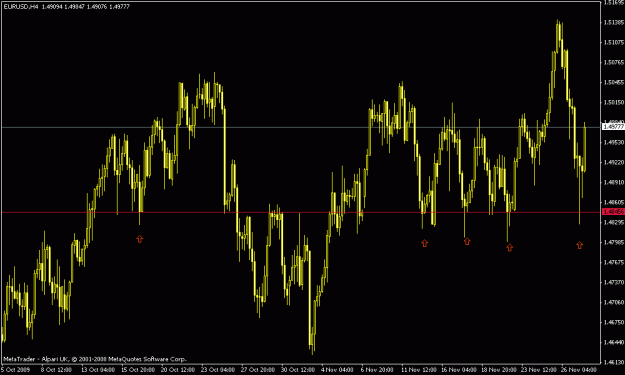Click the 1.46130 price axis label
The height and width of the screenshot is (375, 625).
point(614,362)
